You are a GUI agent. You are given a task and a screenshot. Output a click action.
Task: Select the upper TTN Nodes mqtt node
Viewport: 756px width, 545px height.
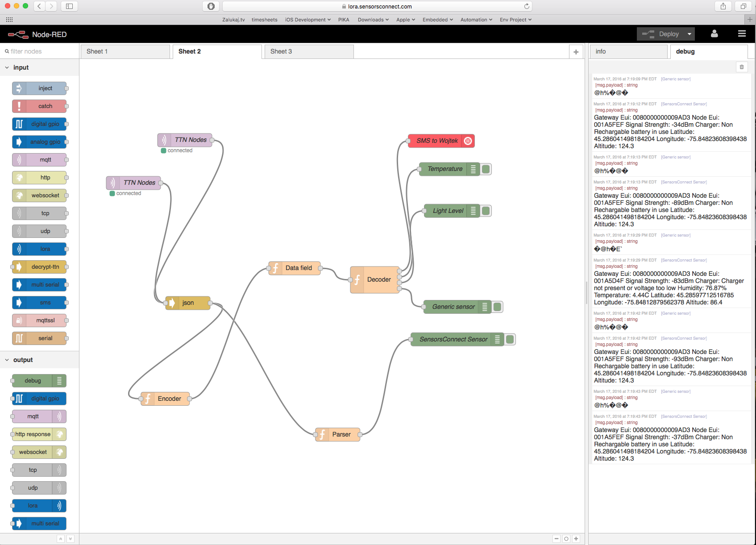185,140
